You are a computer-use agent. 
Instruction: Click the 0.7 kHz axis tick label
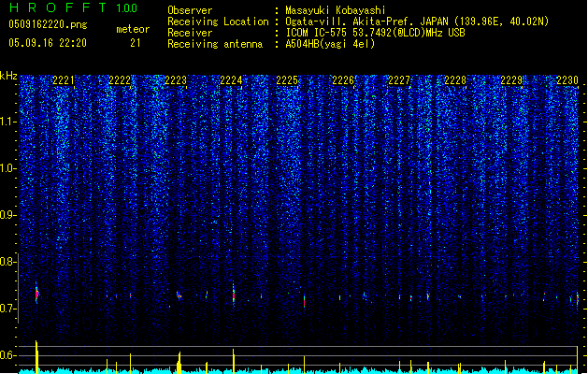click(7, 309)
